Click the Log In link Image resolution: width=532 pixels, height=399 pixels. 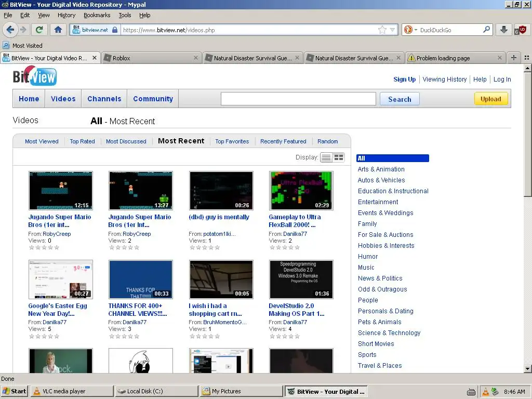pos(502,79)
